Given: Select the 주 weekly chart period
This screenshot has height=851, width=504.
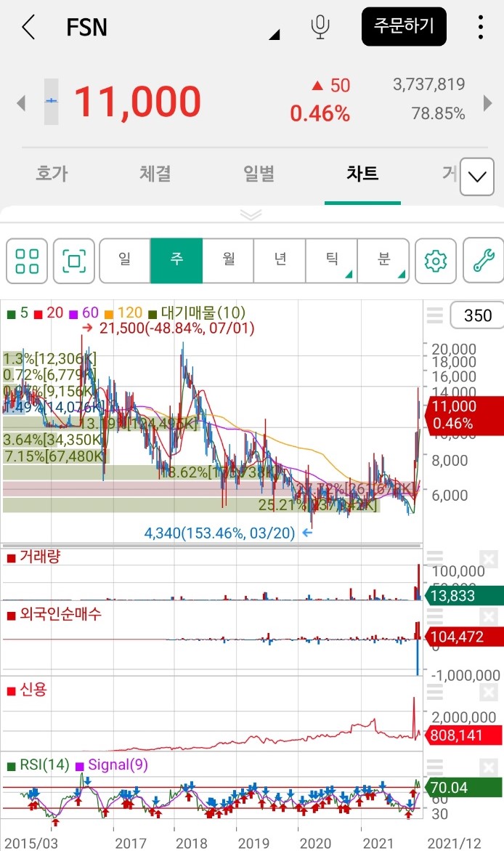Looking at the screenshot, I should (x=176, y=261).
